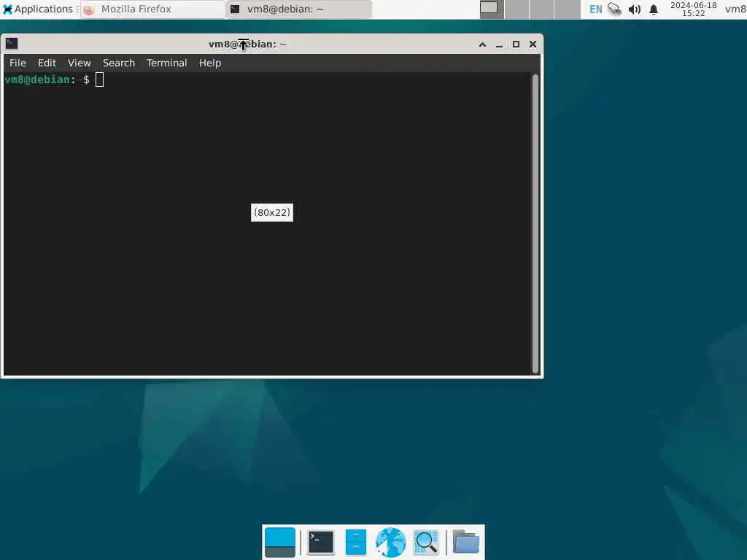747x560 pixels.
Task: Open the Terminal menu
Action: coord(166,63)
